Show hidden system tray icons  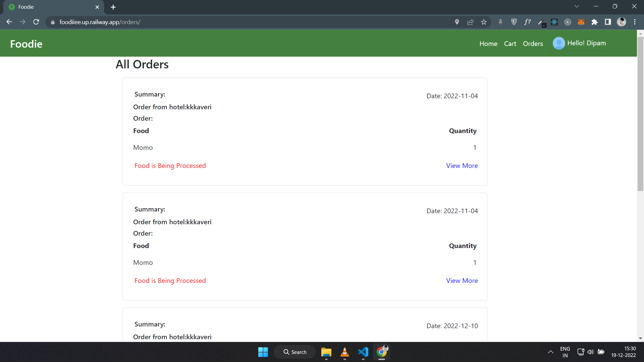click(550, 352)
